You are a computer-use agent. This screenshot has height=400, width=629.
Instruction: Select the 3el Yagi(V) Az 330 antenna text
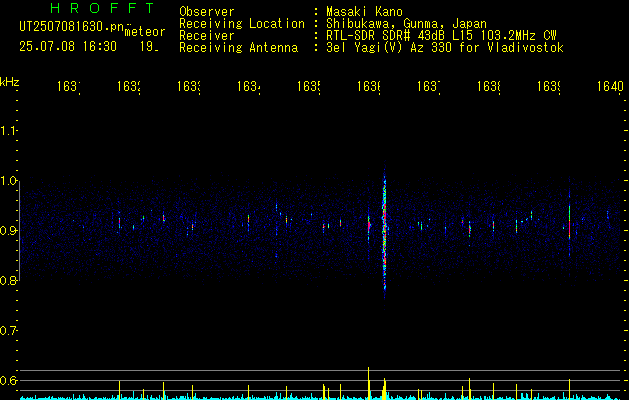[x=445, y=48]
